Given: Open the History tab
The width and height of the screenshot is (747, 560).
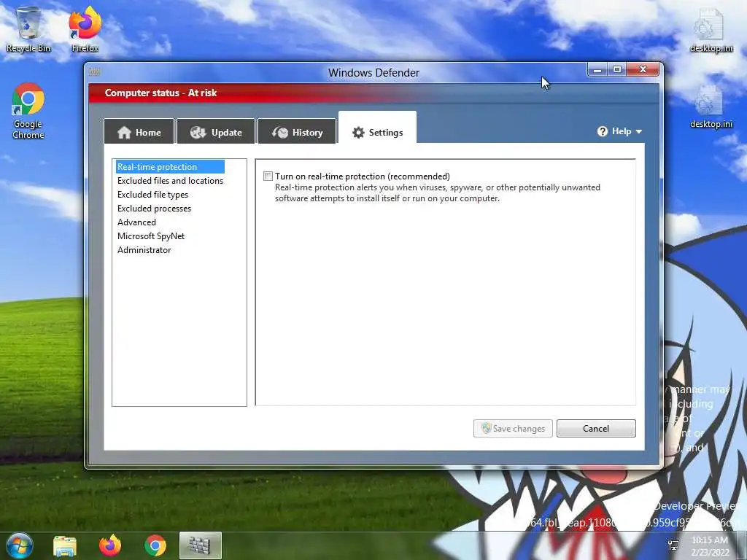Looking at the screenshot, I should (x=298, y=132).
